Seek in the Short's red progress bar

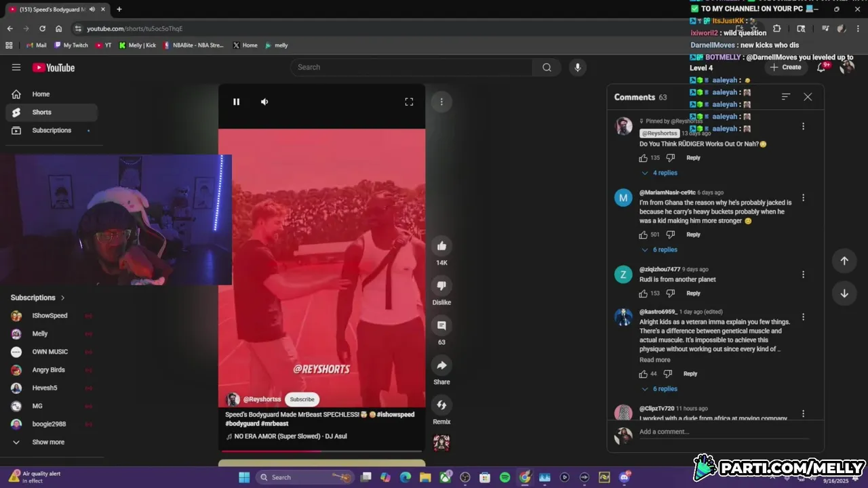(x=321, y=451)
